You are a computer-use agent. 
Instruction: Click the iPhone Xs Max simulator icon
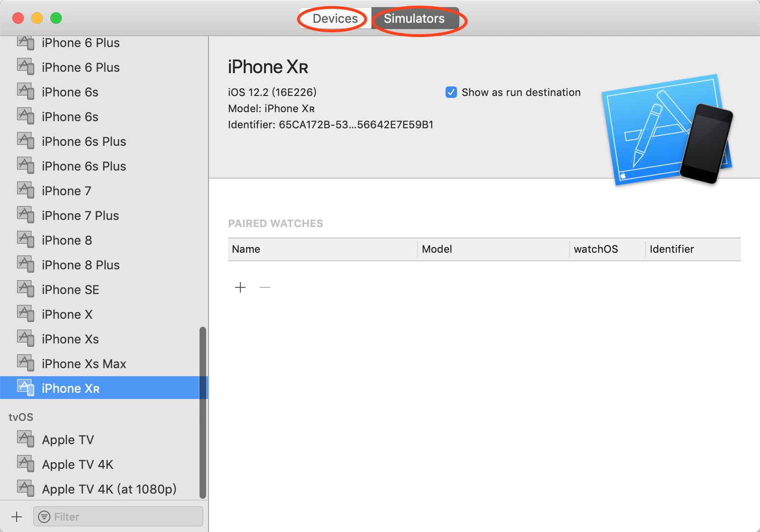pyautogui.click(x=26, y=363)
